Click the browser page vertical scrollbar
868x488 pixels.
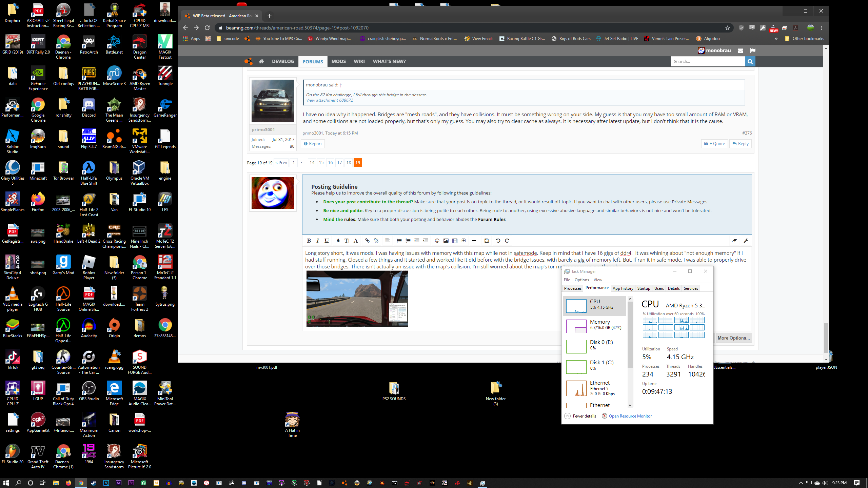coord(826,338)
